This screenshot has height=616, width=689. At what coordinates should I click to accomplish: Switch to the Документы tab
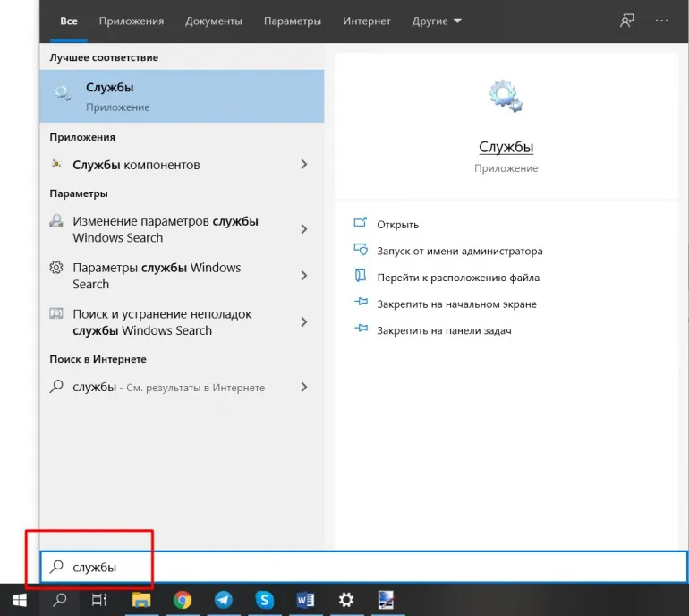[214, 20]
